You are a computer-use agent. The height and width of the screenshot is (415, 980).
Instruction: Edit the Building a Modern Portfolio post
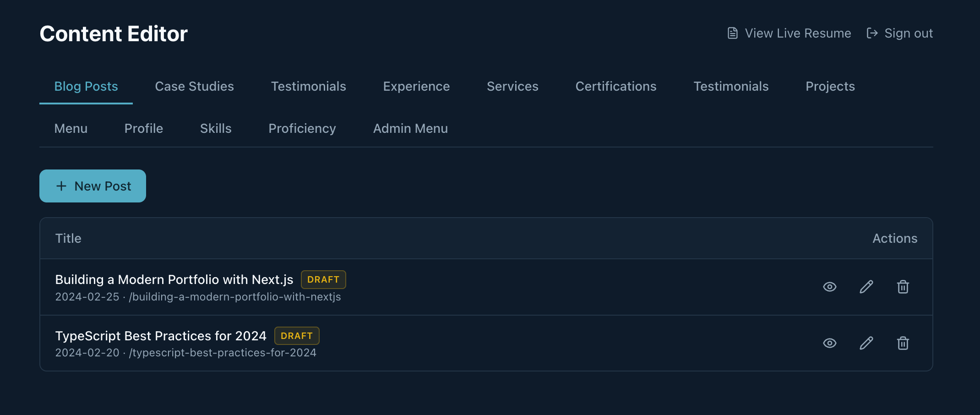[866, 287]
